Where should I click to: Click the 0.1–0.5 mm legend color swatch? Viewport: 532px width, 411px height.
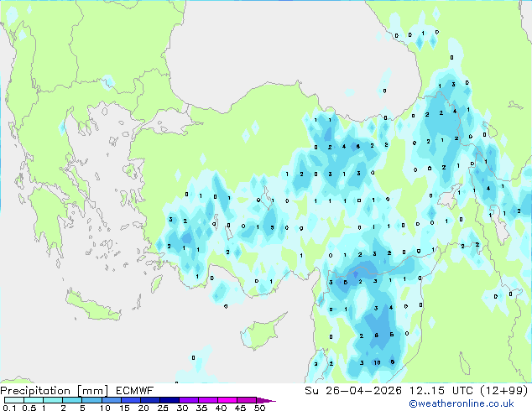14,400
